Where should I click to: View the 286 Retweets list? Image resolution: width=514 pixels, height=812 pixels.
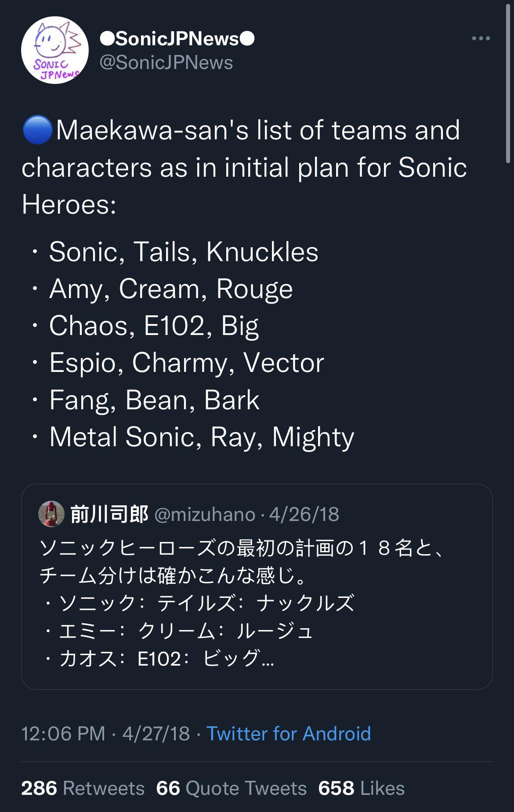click(83, 788)
